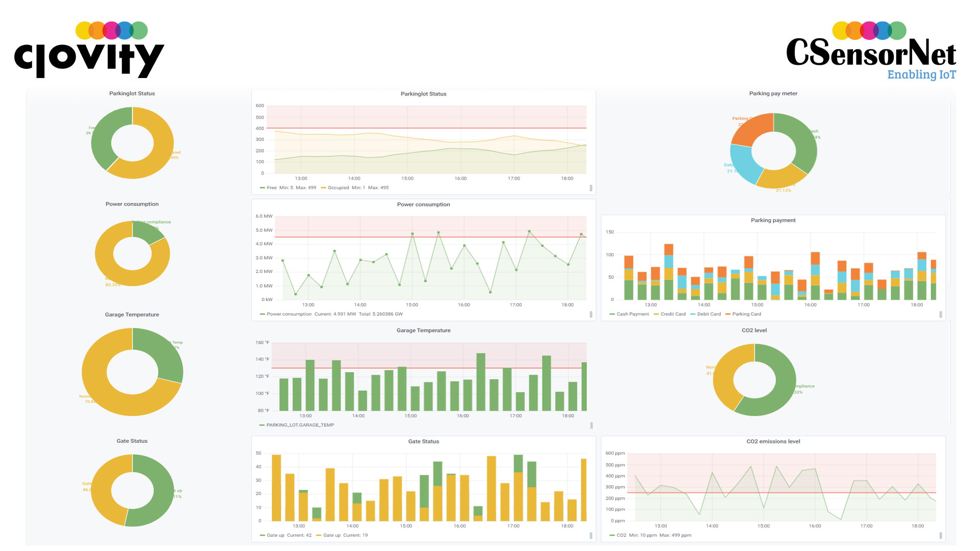Open the CO2 level panel title menu
Screen dimensions: 980x551
754,331
